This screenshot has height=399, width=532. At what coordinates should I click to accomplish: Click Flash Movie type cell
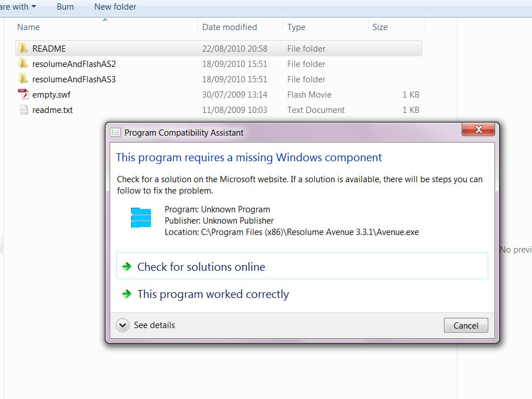(x=309, y=95)
